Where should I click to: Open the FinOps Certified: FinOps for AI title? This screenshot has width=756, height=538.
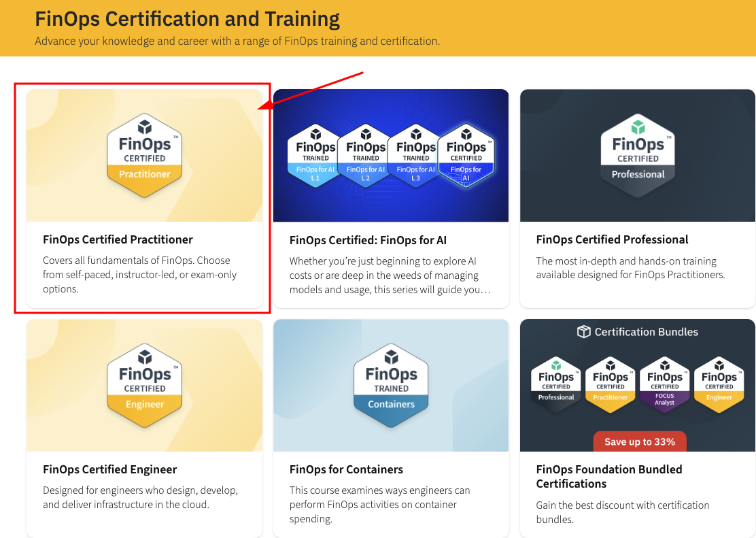tap(368, 240)
